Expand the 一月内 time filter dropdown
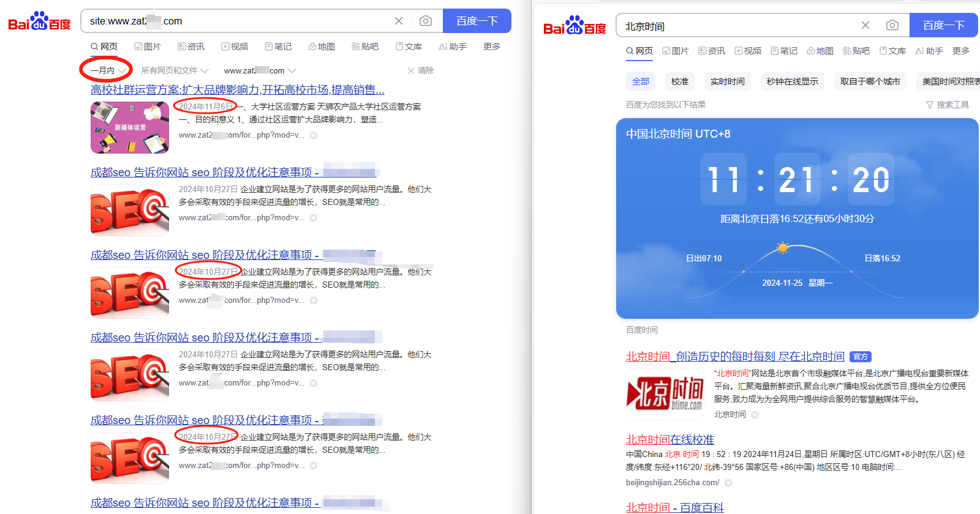Screen dimensions: 980x514 point(108,70)
